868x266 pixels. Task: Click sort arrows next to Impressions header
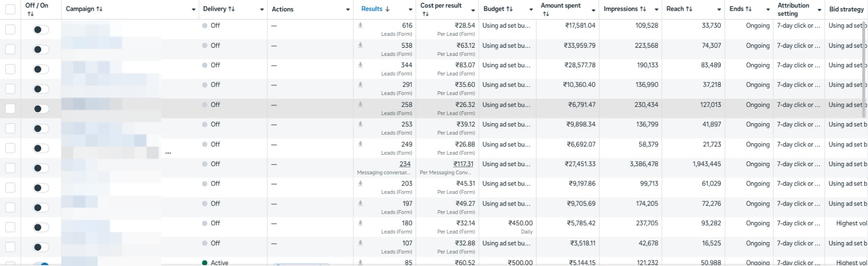pyautogui.click(x=643, y=9)
